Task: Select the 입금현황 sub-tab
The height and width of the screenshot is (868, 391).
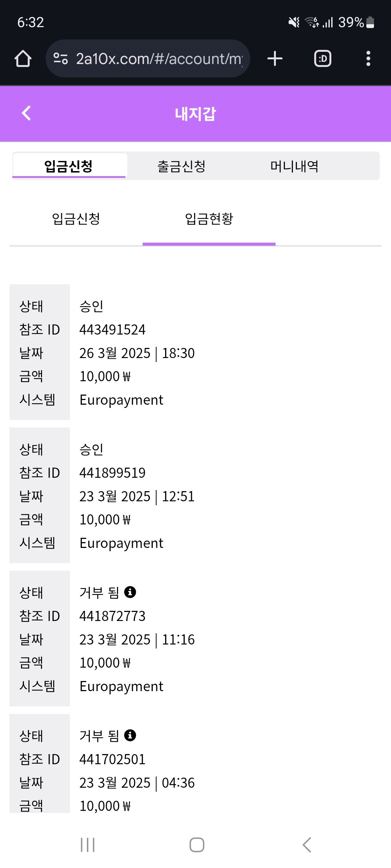Action: point(209,219)
